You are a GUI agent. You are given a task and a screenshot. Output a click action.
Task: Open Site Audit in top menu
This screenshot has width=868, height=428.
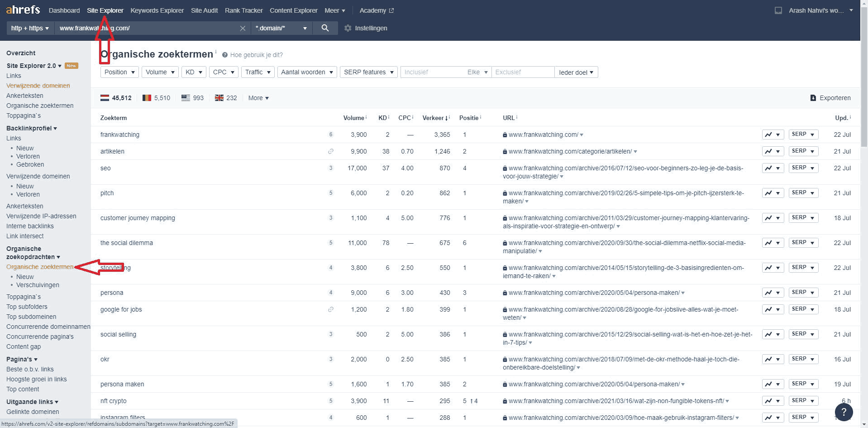pyautogui.click(x=204, y=10)
